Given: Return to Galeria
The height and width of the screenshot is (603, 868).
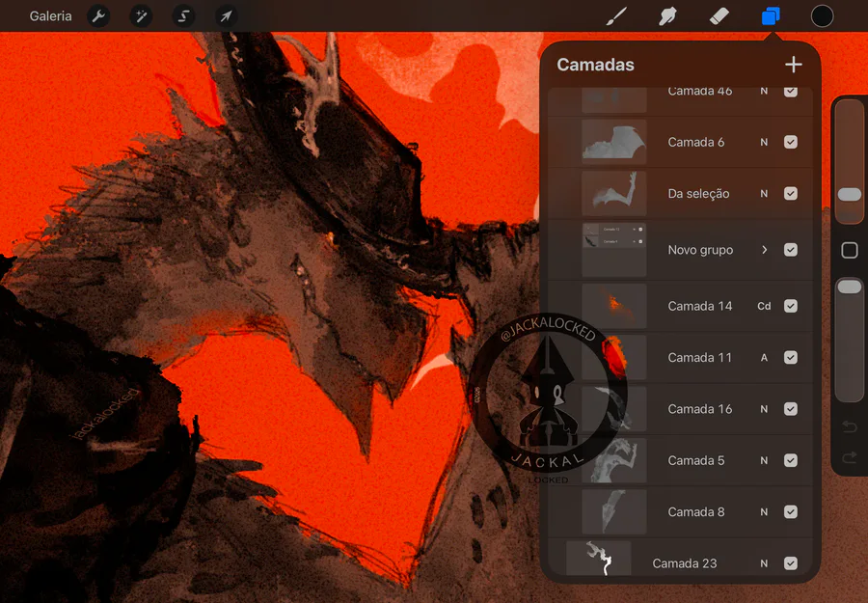Looking at the screenshot, I should click(x=50, y=16).
